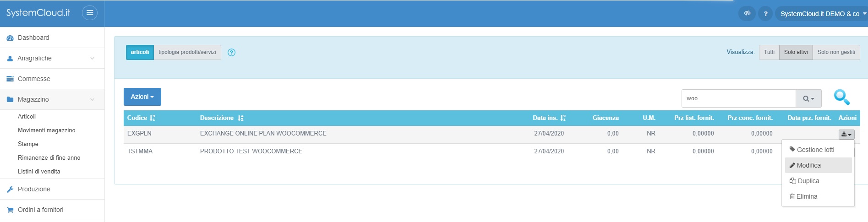The image size is (868, 222).
Task: Click the circled question mark help icon
Action: pyautogui.click(x=232, y=52)
